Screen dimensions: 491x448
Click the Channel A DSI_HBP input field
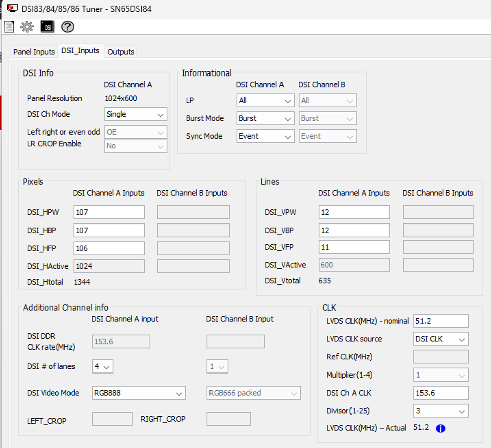point(109,231)
